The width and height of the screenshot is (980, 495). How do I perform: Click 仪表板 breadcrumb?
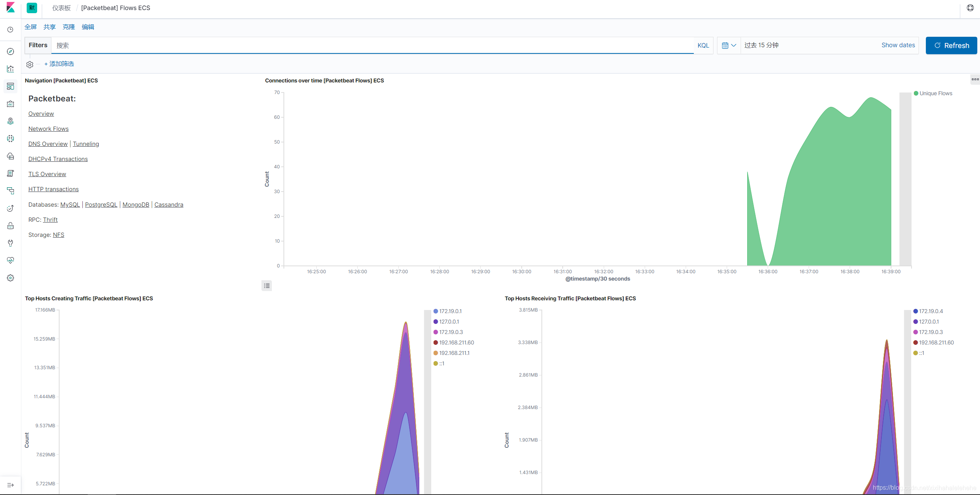(61, 8)
